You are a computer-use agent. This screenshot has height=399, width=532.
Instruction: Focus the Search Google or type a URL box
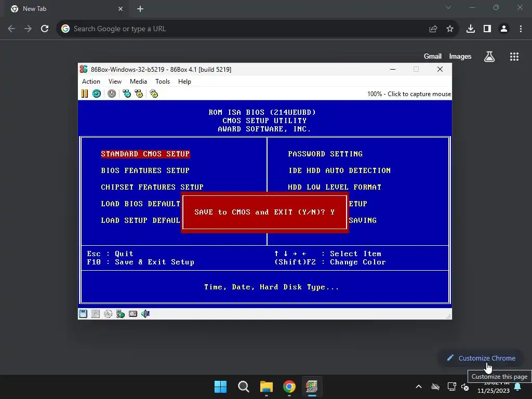tap(248, 29)
